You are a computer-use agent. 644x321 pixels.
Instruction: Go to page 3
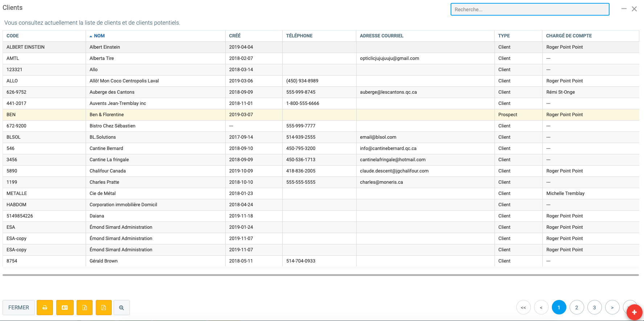[x=594, y=308]
